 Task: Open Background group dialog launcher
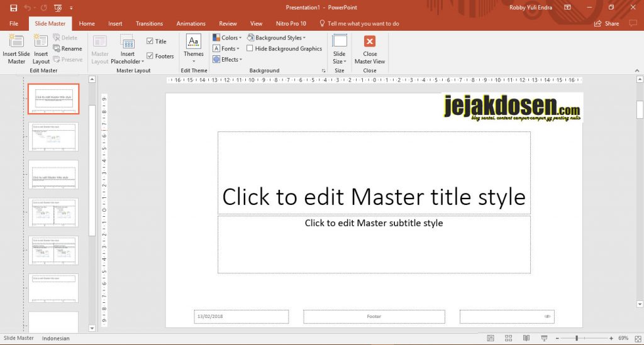pyautogui.click(x=324, y=70)
